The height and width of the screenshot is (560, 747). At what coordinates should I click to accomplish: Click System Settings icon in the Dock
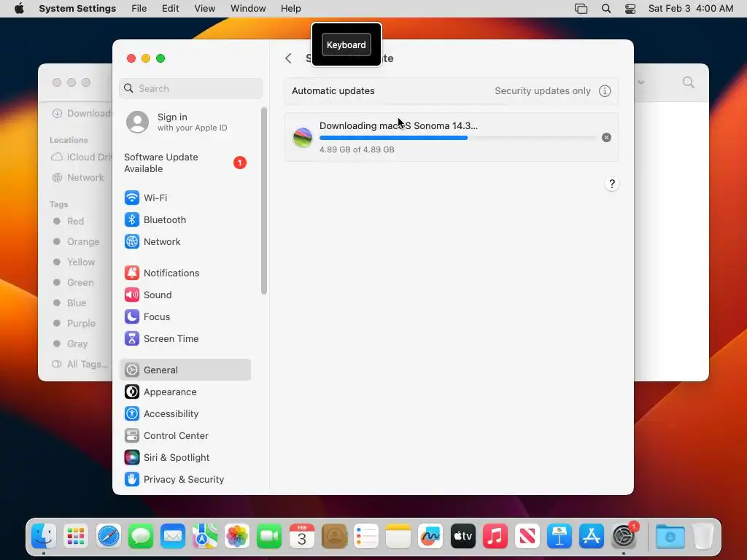coord(624,536)
